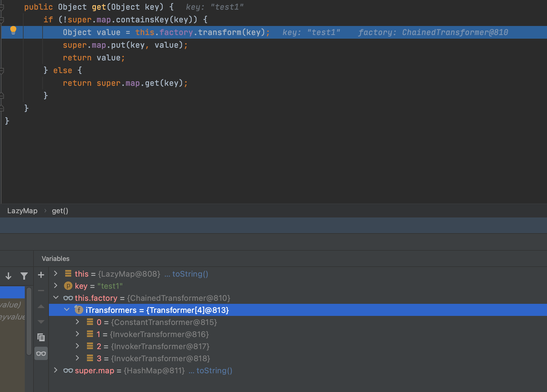Click the 'value' text in highlighted code line
547x392 pixels.
coord(108,32)
